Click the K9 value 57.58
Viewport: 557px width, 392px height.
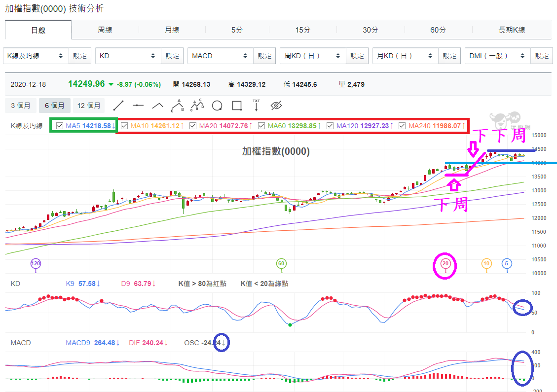coord(87,284)
